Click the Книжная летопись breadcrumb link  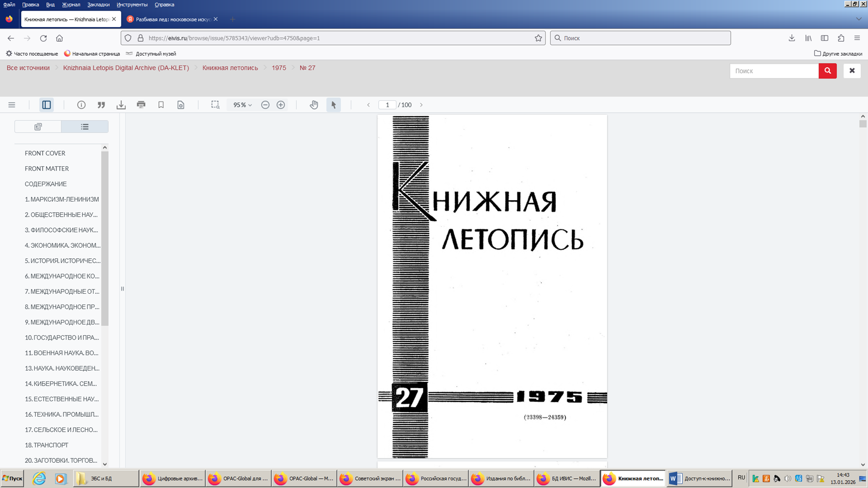click(230, 68)
